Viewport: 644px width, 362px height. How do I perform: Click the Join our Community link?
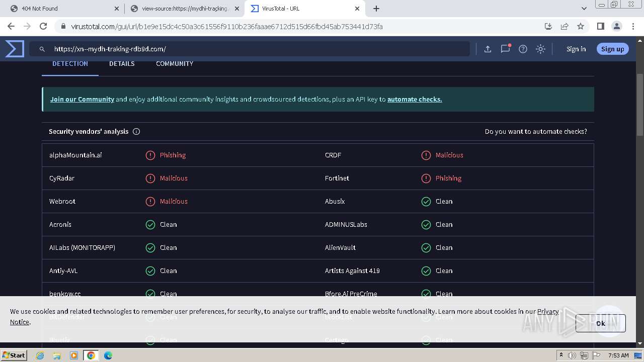(82, 99)
